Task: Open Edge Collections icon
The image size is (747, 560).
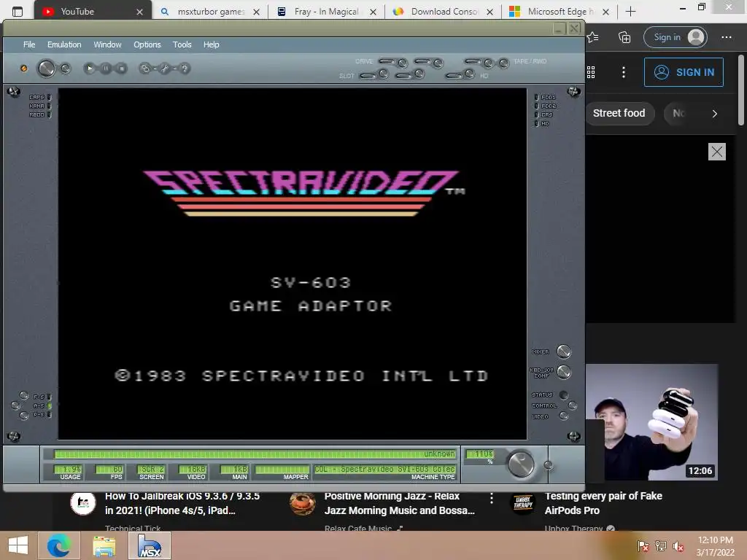Action: click(624, 37)
